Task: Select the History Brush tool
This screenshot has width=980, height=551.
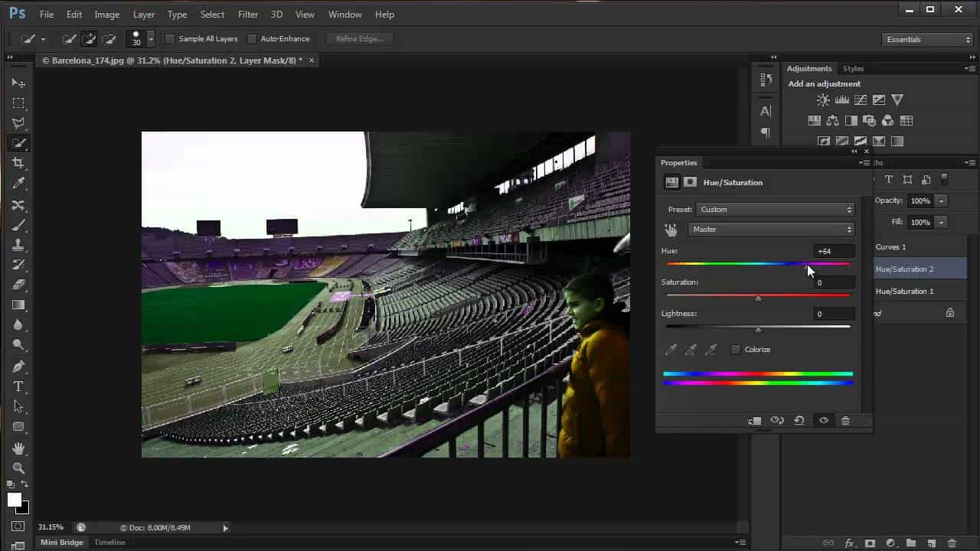Action: click(18, 265)
